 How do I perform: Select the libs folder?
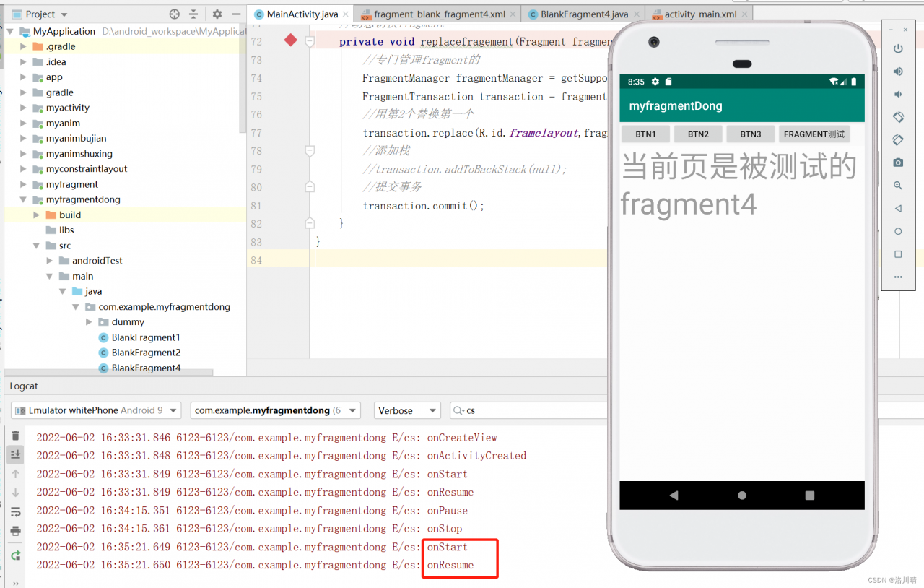pos(66,230)
